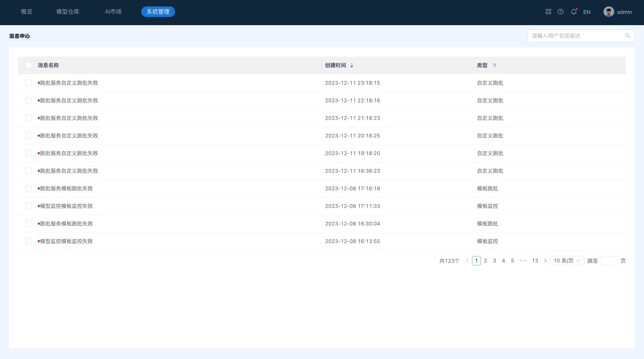Go to next page arrow
The image size is (644, 359).
point(545,260)
